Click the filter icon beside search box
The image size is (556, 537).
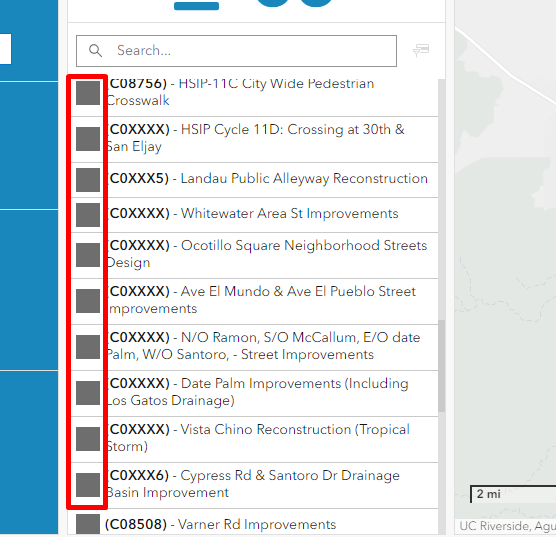click(421, 50)
